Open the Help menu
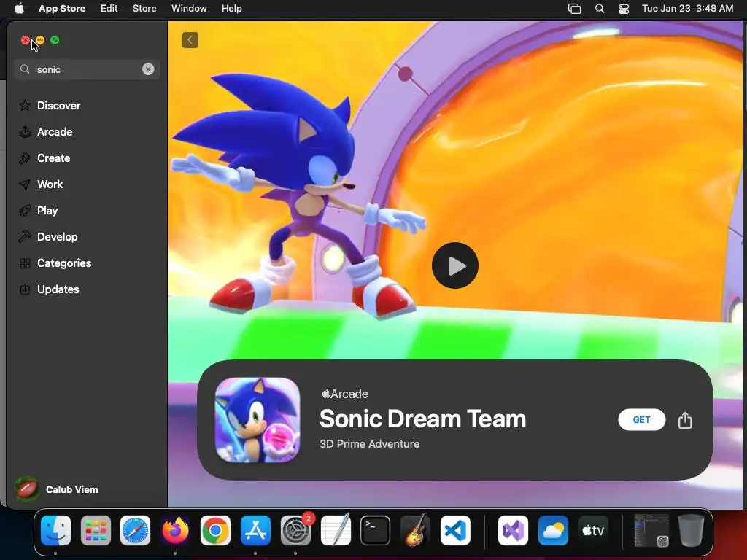This screenshot has width=747, height=560. [231, 8]
